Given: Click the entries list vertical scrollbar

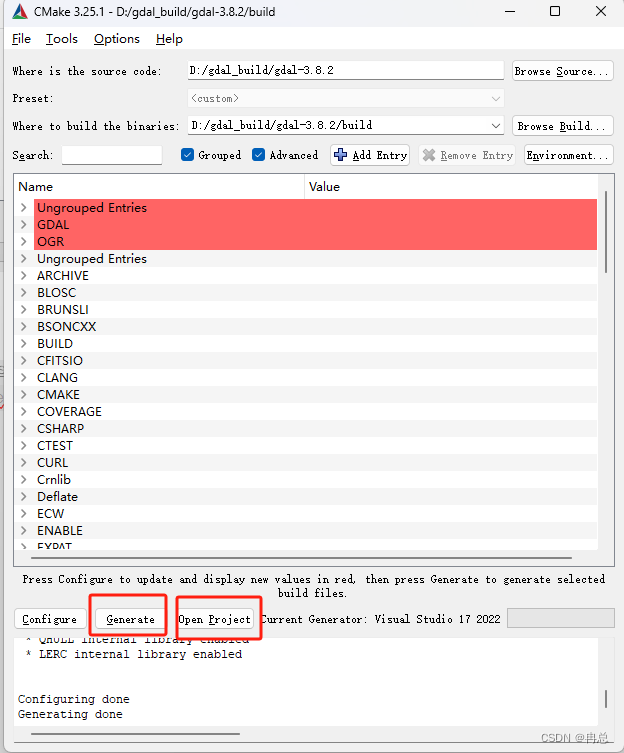Looking at the screenshot, I should pos(606,232).
